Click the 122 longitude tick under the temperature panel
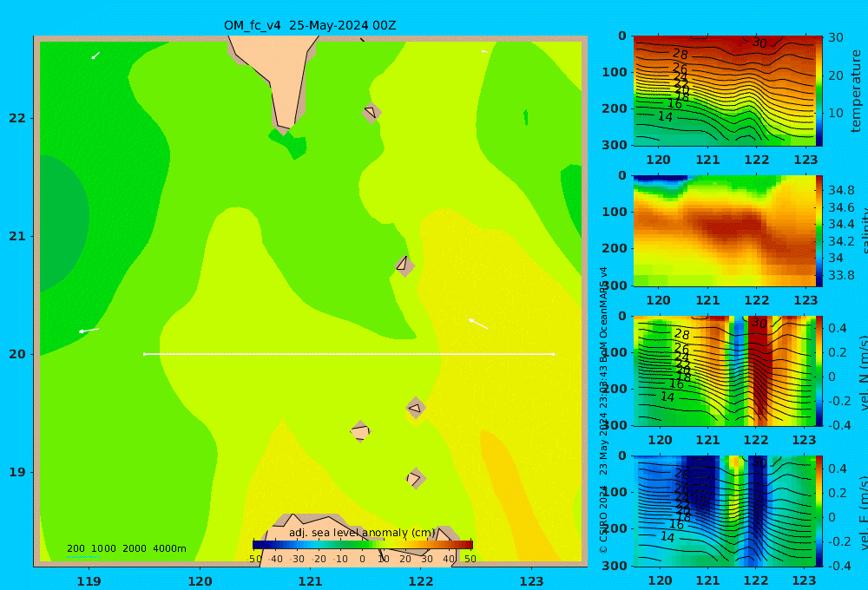Screen dimensions: 868x590 757,160
